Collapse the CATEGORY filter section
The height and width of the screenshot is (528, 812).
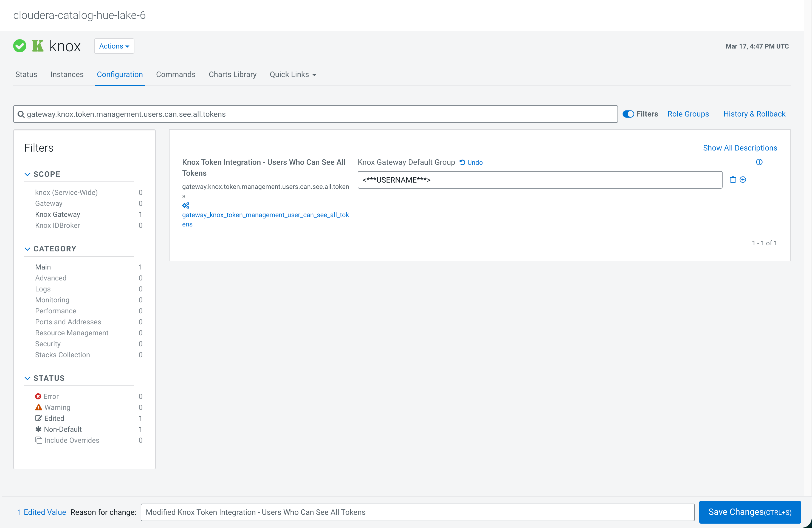tap(27, 249)
